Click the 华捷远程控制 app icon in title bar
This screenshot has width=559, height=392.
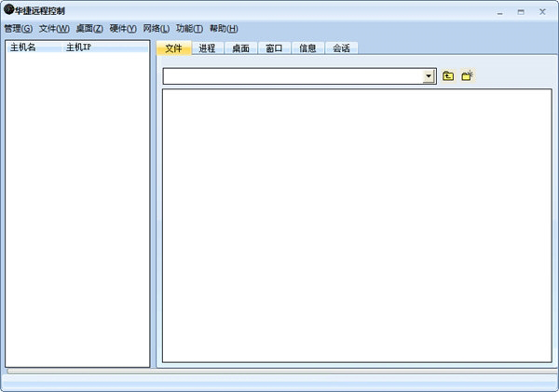[x=8, y=9]
